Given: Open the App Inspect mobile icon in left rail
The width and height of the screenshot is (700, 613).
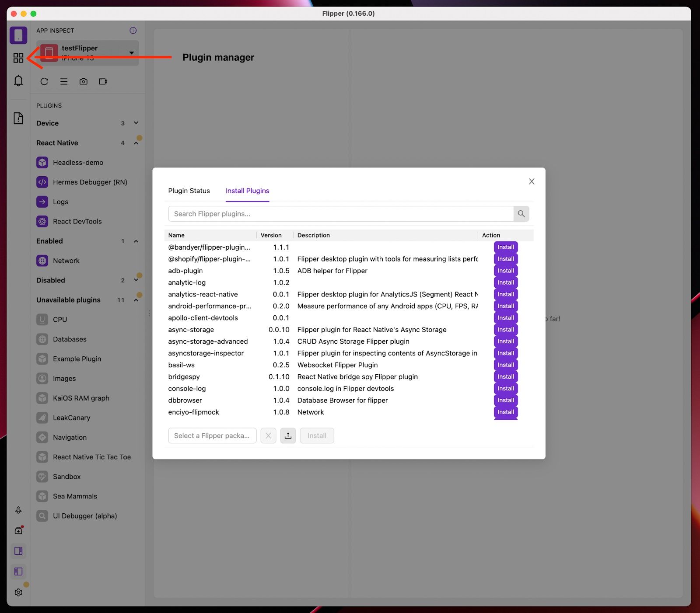Looking at the screenshot, I should [x=18, y=35].
